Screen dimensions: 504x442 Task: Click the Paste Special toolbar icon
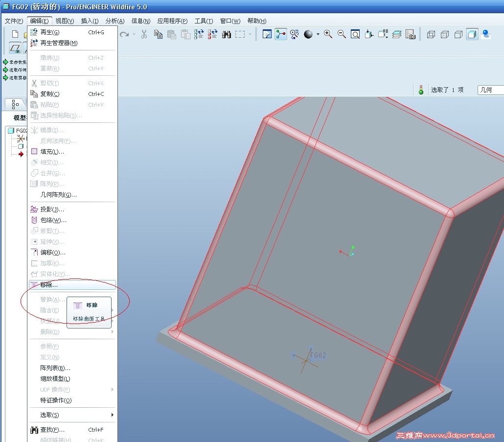[185, 34]
